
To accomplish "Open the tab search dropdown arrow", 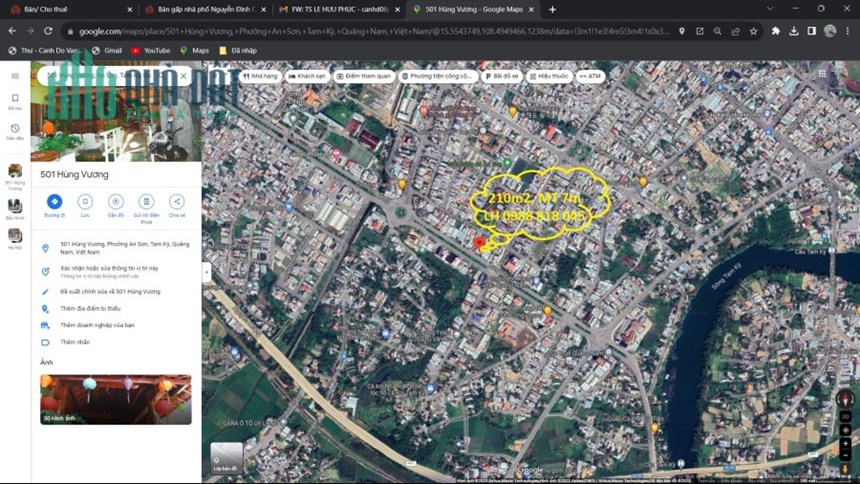I will tap(770, 9).
